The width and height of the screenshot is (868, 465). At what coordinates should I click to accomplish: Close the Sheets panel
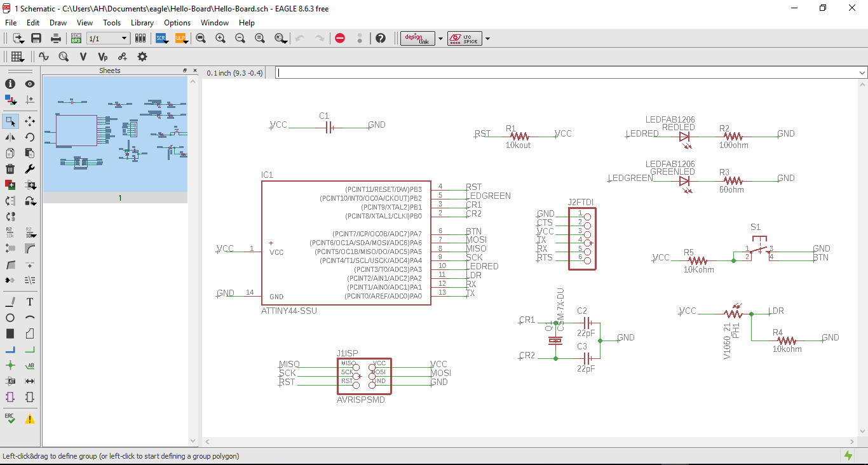point(194,71)
